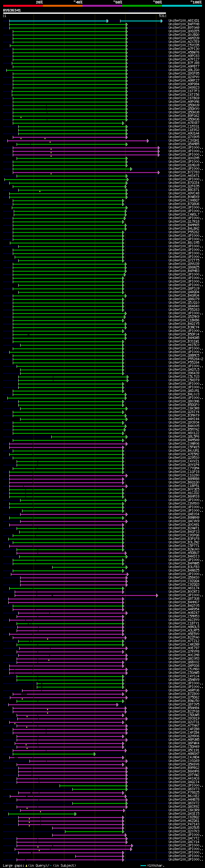The width and height of the screenshot is (205, 868).
Task: Select hit label UniRef100_Q1HQJ8
Action: [x=184, y=165]
